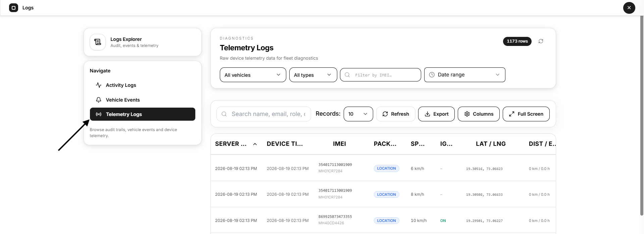The width and height of the screenshot is (644, 234).
Task: Click the sort arrow on SERVER column
Action: (x=255, y=144)
